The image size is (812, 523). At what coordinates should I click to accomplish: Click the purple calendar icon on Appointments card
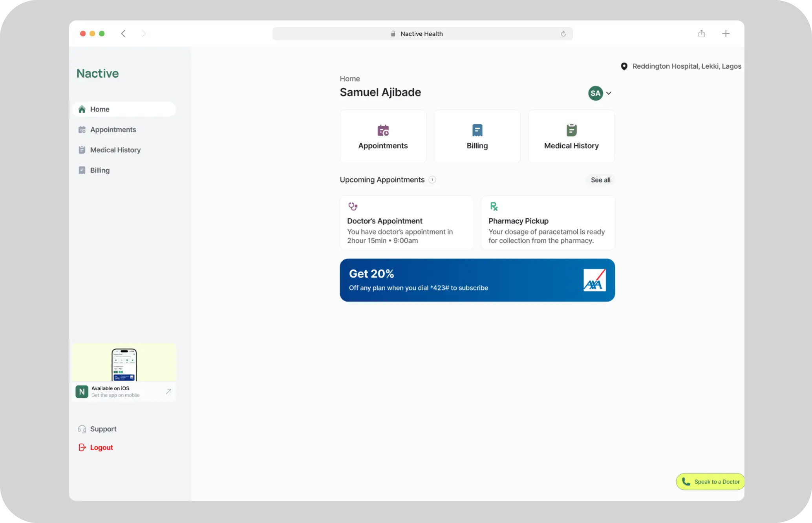pos(383,130)
